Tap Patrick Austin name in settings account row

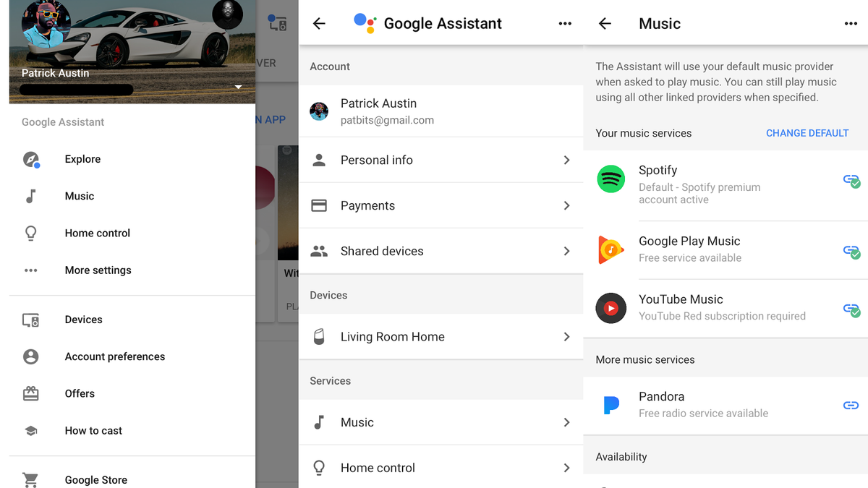point(378,103)
